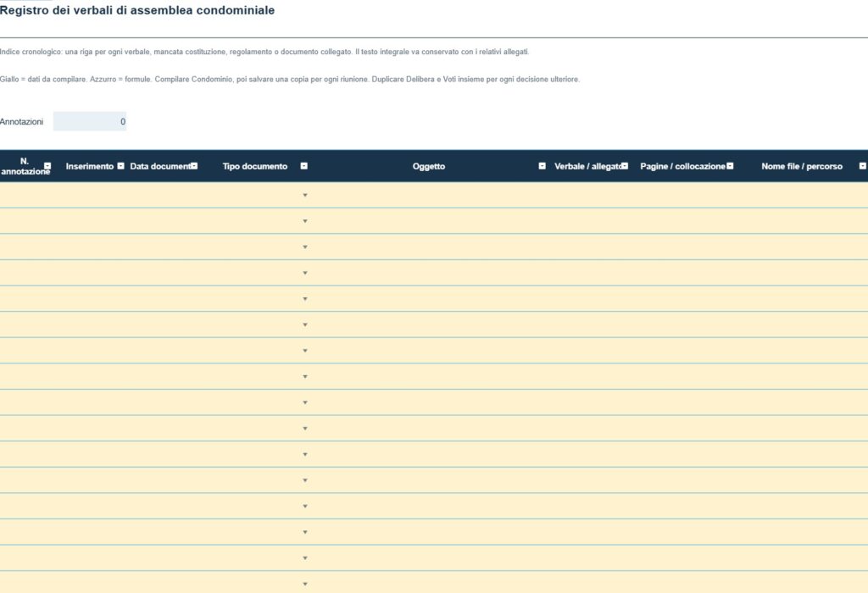Expand Tipo documento dropdown arrow in eighth table row
The height and width of the screenshot is (593, 868).
[x=305, y=377]
